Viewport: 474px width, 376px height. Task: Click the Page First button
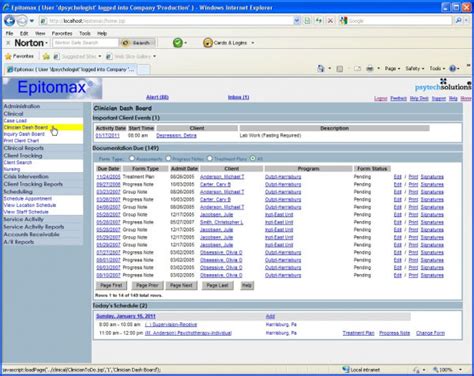tap(111, 285)
